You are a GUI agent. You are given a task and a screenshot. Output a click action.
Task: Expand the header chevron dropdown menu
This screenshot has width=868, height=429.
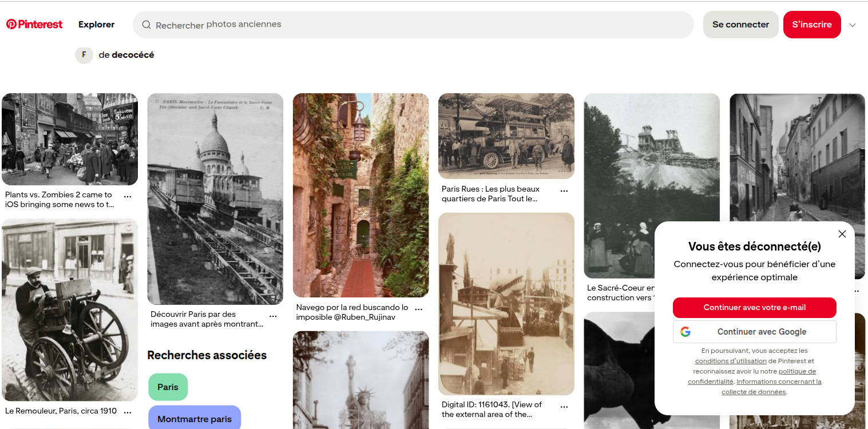853,25
